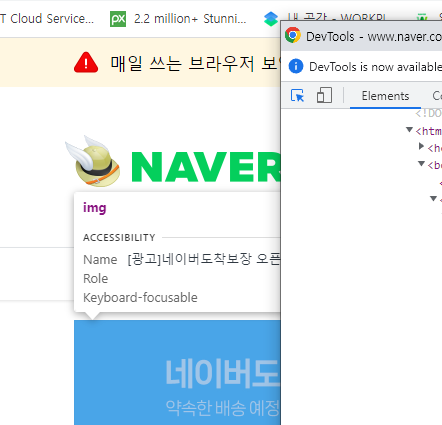Viewport: 442px width, 425px height.
Task: Expand the head node triangle
Action: pos(421,146)
